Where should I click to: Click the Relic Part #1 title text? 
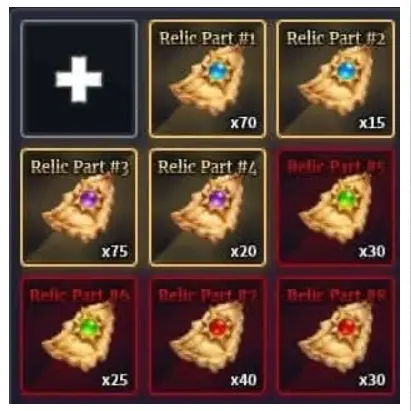pyautogui.click(x=207, y=38)
